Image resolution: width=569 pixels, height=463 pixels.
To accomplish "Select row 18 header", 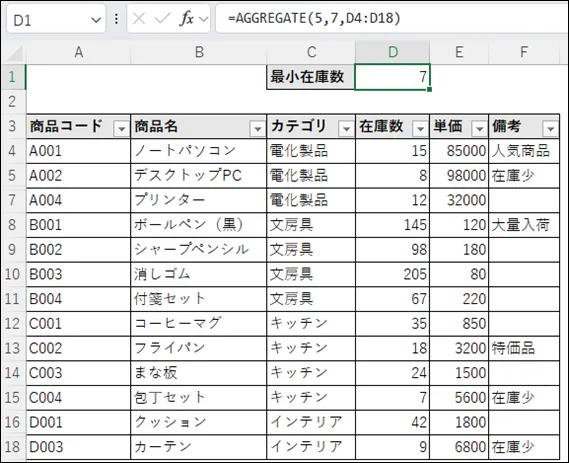I will [12, 447].
